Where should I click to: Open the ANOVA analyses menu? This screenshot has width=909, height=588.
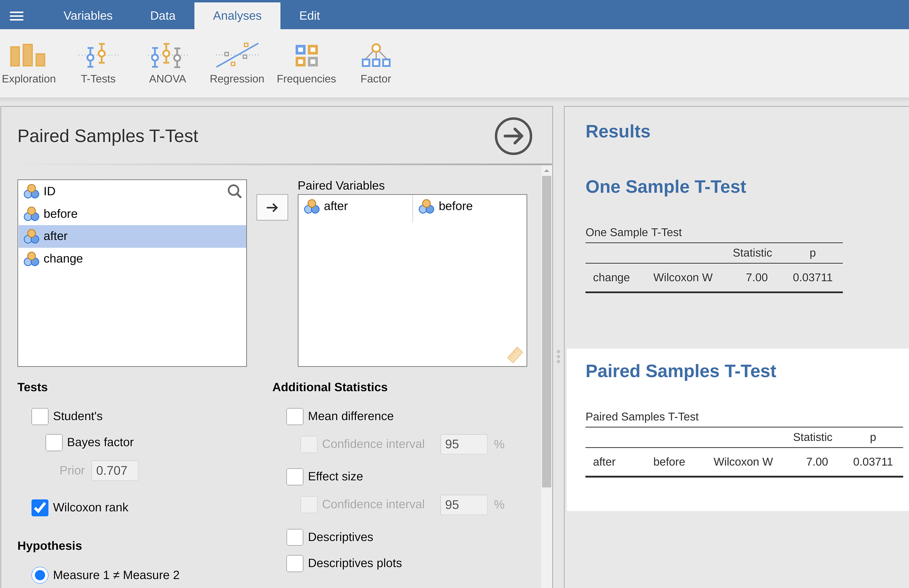click(167, 63)
